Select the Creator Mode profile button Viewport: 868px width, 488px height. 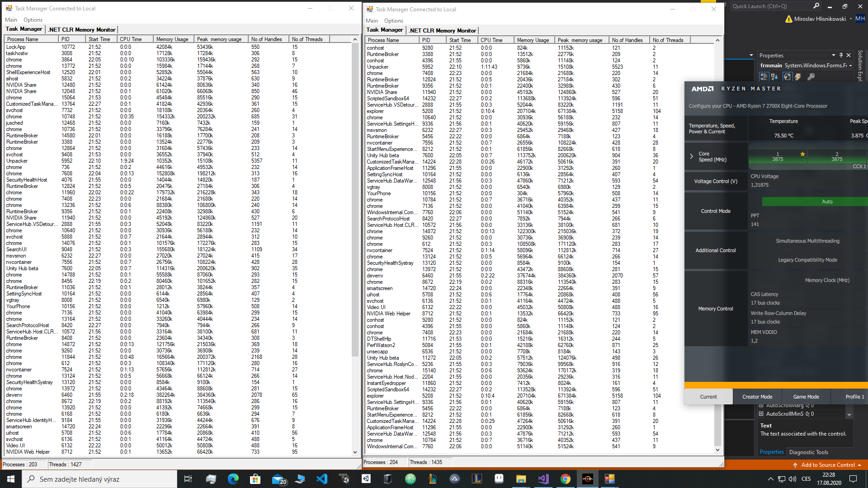[x=757, y=397]
